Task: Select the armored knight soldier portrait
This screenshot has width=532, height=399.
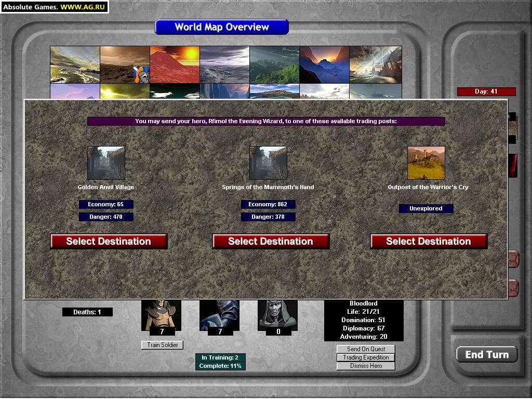Action: click(x=219, y=314)
